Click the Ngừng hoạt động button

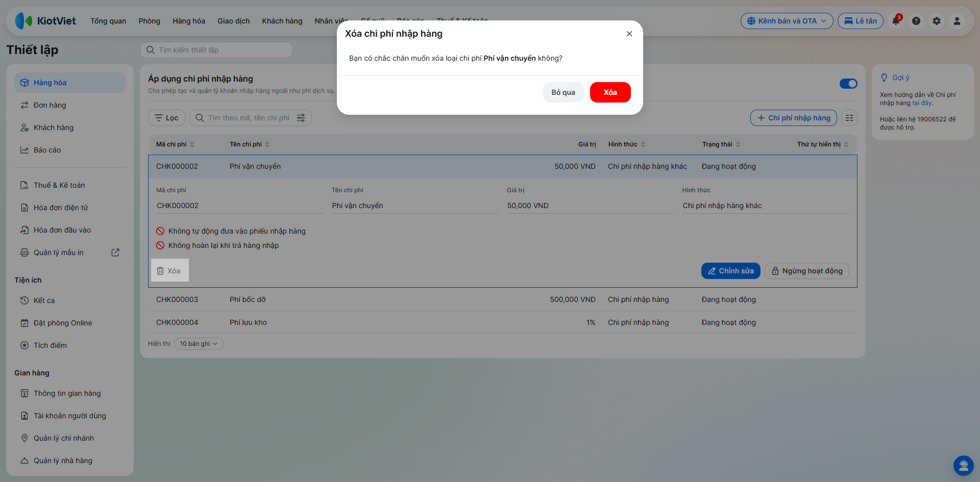(x=807, y=271)
